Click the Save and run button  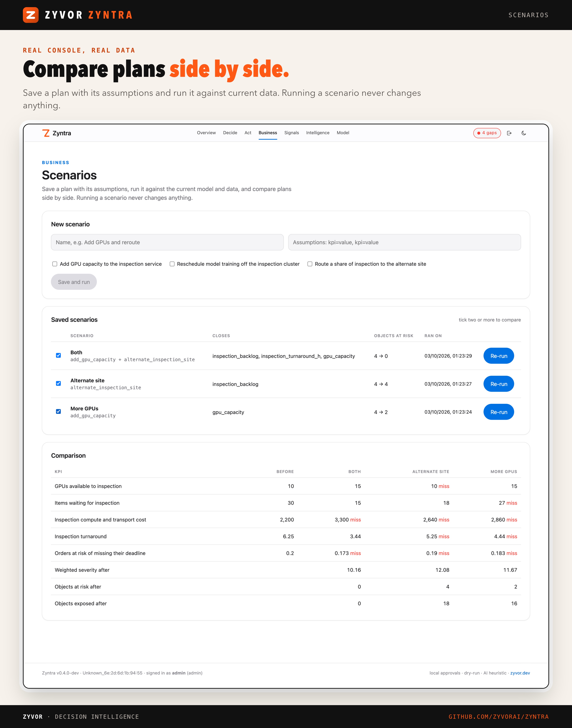74,282
